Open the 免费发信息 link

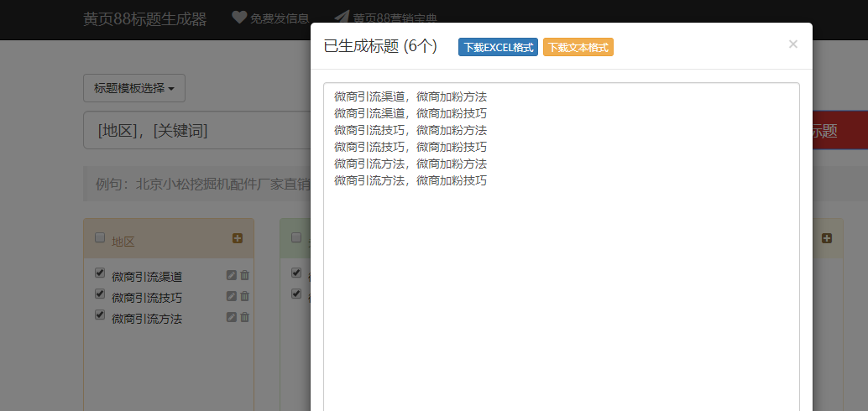279,18
